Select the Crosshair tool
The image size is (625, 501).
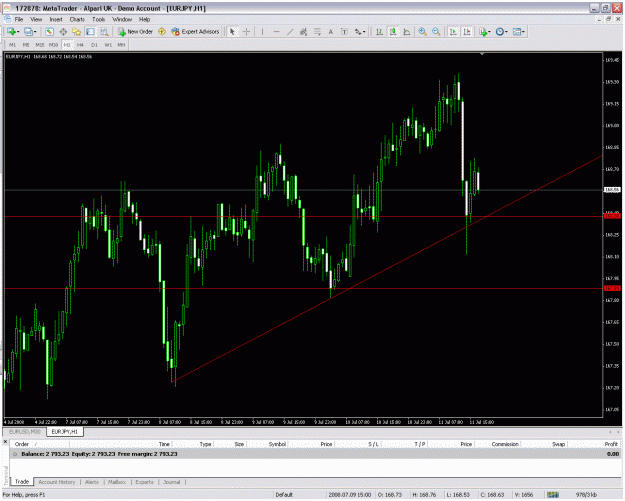(x=246, y=32)
